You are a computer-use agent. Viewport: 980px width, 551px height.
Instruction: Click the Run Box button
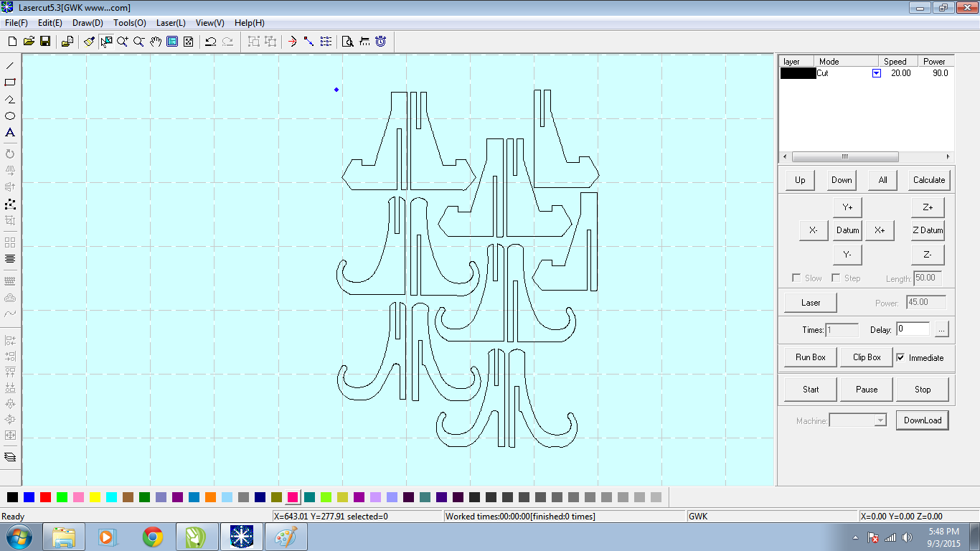811,357
